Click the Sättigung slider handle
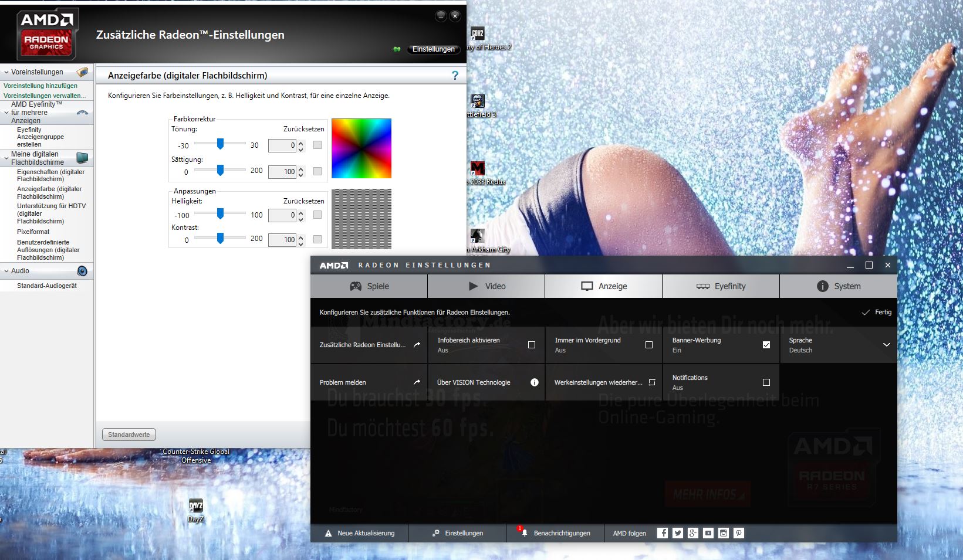 (x=220, y=170)
